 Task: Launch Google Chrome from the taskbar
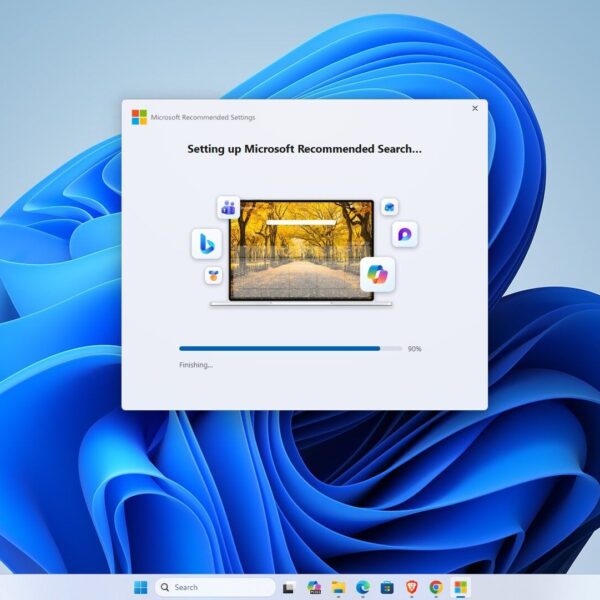coord(436,587)
